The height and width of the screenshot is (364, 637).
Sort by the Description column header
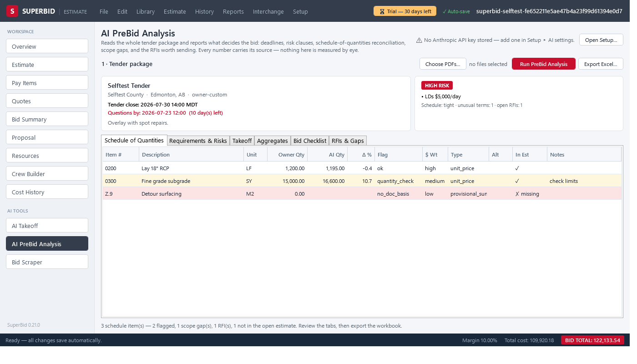click(192, 155)
